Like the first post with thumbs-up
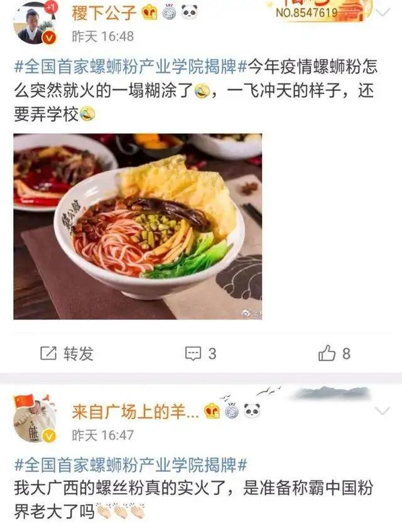The image size is (402, 532). (x=334, y=353)
